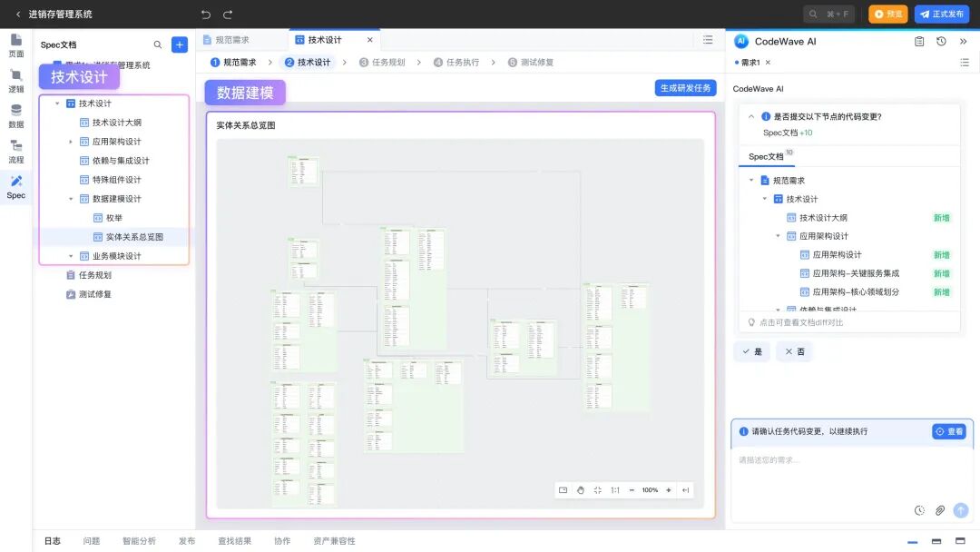Expand the 应用架构设计 node in left tree
Screen dimensions: 980x552
(x=71, y=142)
